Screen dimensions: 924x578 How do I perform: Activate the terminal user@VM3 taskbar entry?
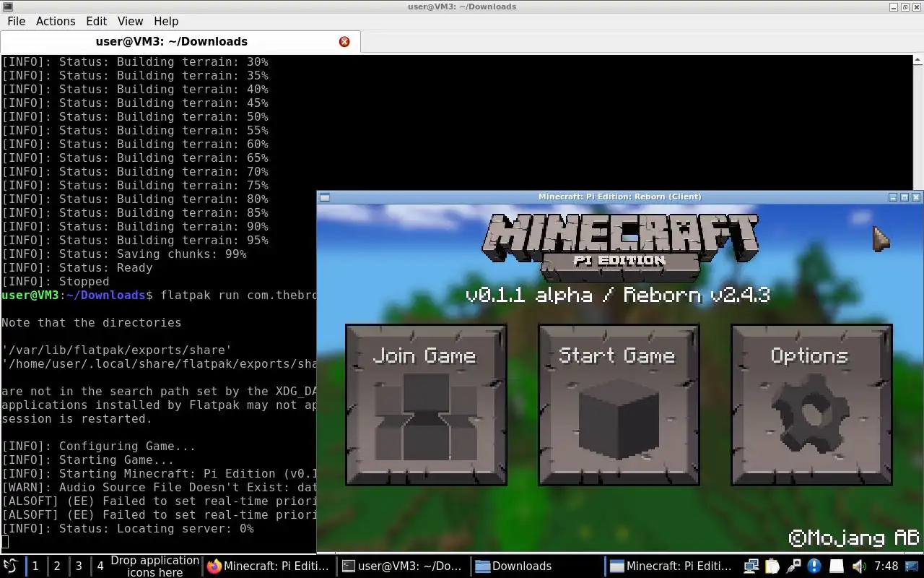(x=403, y=566)
